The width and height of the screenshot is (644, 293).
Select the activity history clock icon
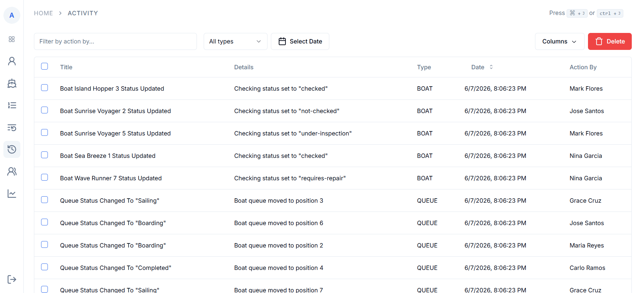pos(12,149)
